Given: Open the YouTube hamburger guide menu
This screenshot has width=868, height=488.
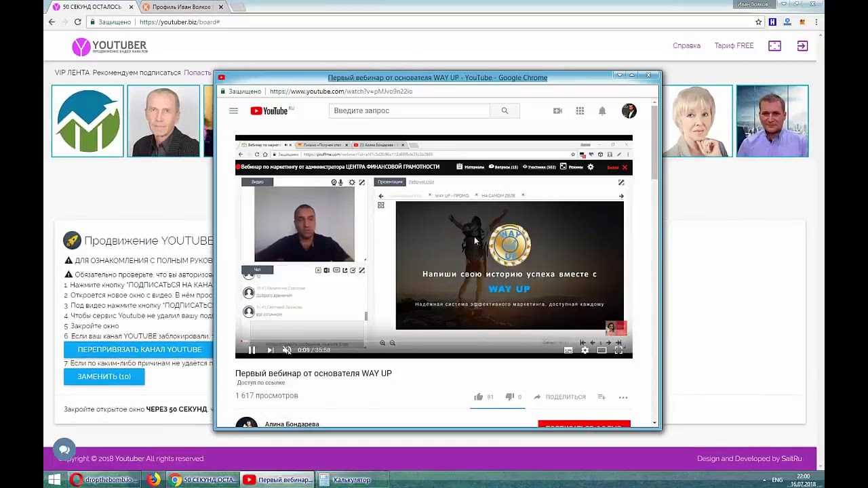Looking at the screenshot, I should coord(233,110).
